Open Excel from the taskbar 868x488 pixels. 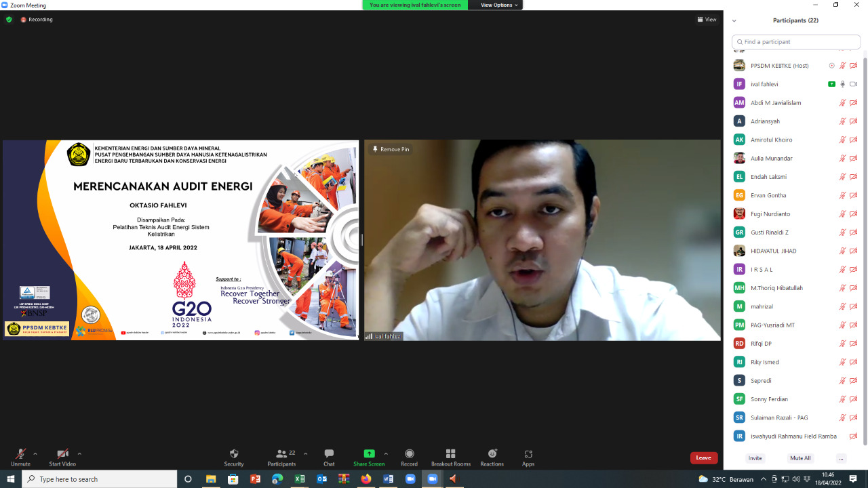click(300, 479)
